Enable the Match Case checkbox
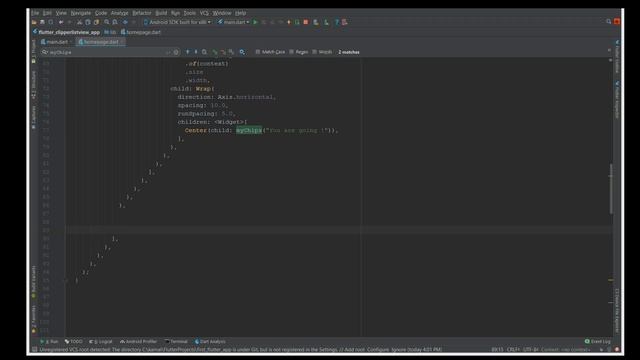640x360 pixels. click(x=270, y=52)
